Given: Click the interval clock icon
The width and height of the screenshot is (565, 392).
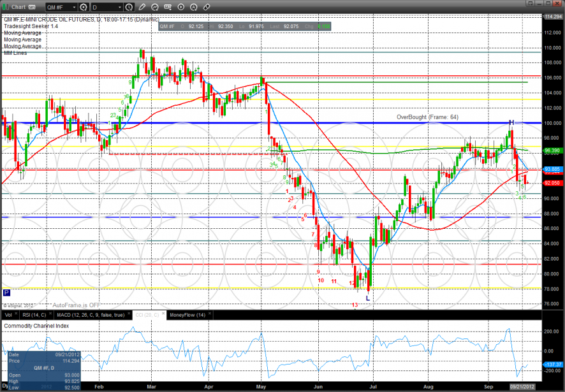Looking at the screenshot, I should coord(129,7).
